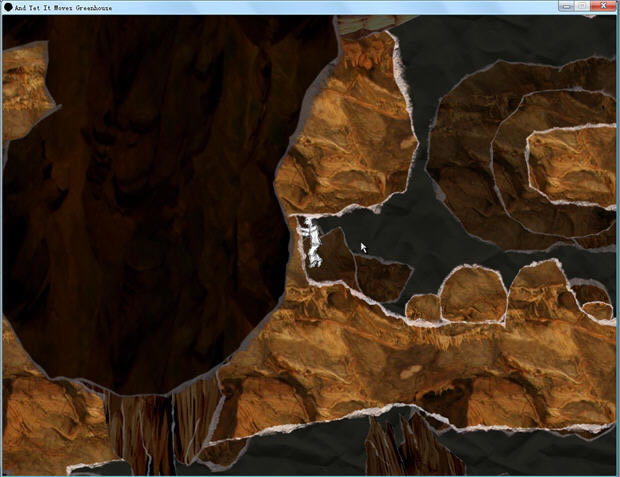Click the wooden striped pillar at bottom left
620x477 pixels.
pos(140,435)
